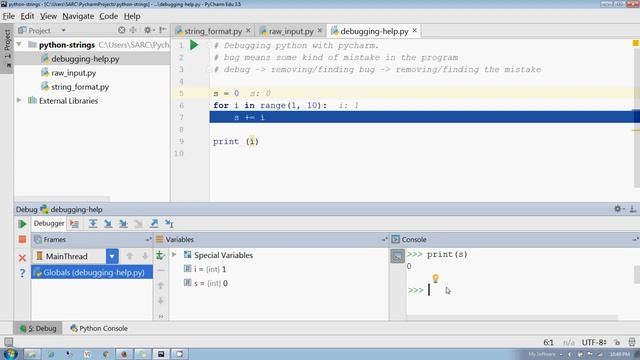Open the Code menu
The width and height of the screenshot is (640, 360).
pyautogui.click(x=109, y=16)
